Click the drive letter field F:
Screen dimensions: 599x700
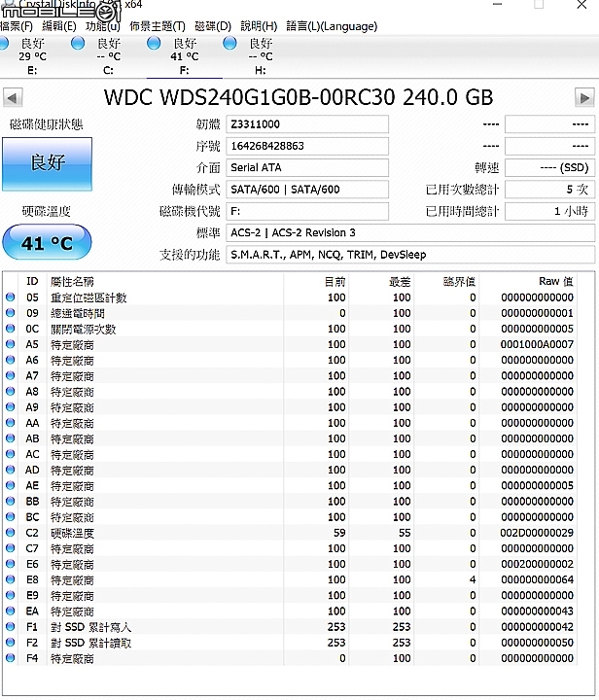click(x=307, y=211)
